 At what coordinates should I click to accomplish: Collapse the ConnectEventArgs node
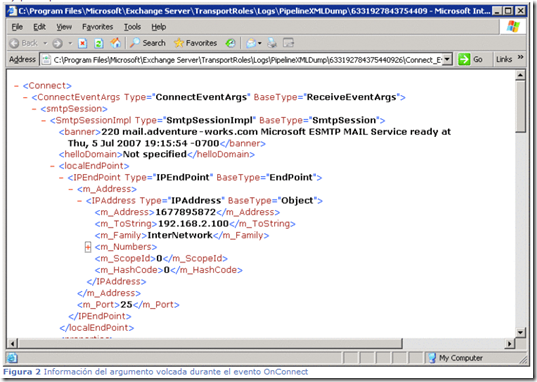[25, 97]
